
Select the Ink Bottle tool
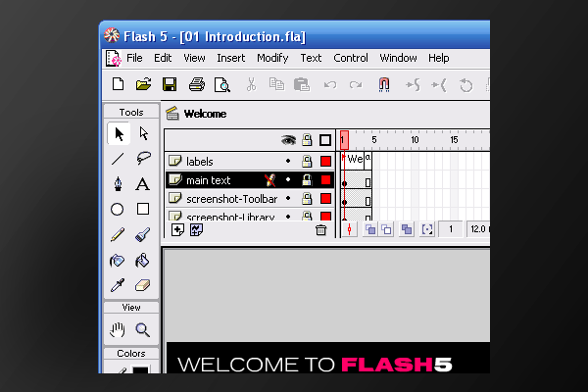(117, 261)
